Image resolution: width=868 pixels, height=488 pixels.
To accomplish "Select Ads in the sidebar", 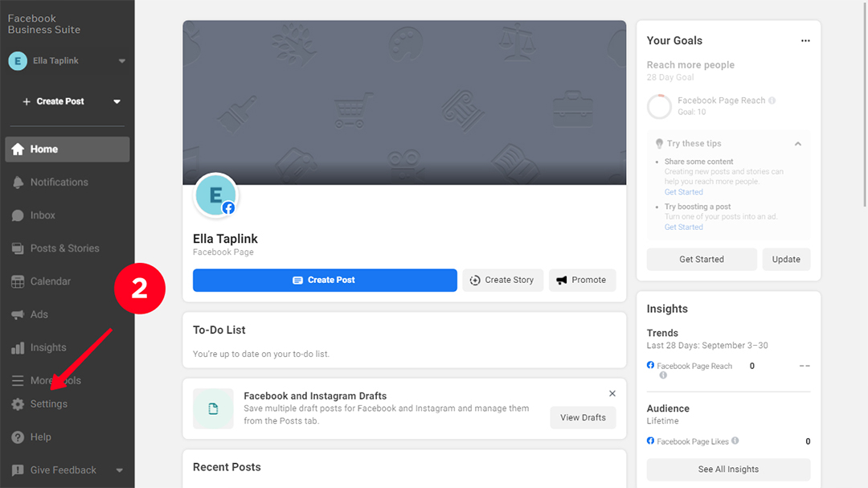I will [67, 314].
